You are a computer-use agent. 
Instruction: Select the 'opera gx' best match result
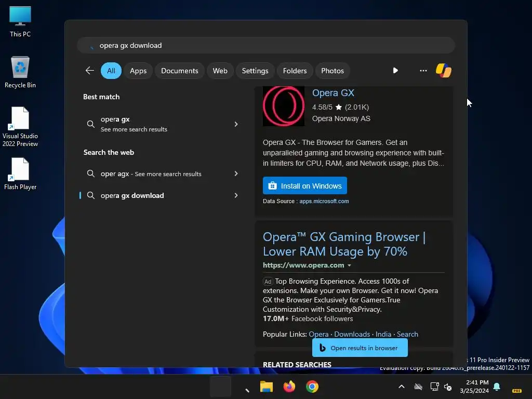pos(161,124)
